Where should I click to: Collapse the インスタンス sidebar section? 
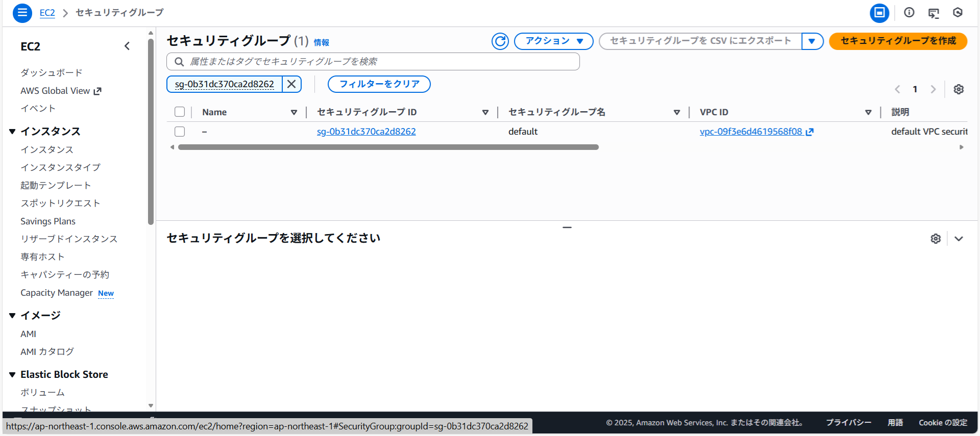12,132
